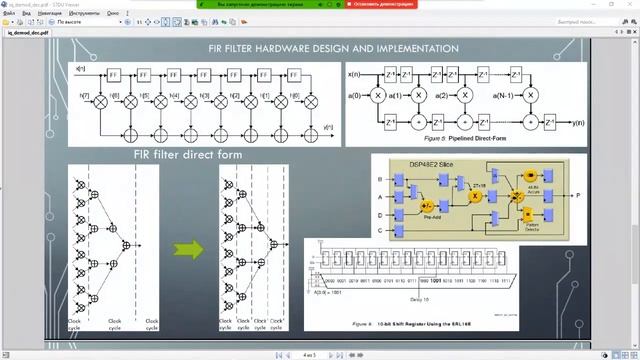Image resolution: width=640 pixels, height=360 pixels.
Task: Open the tab list icon on tab bar
Action: pyautogui.click(x=629, y=32)
